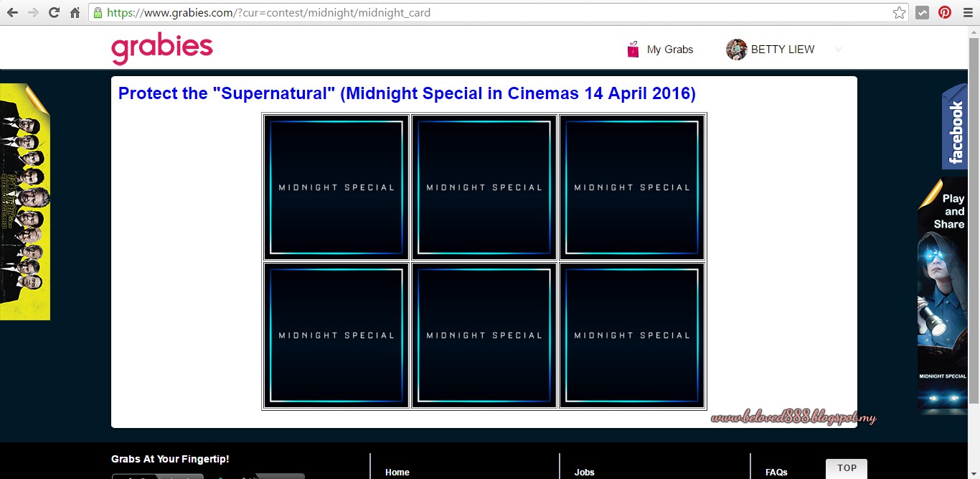The image size is (980, 479).
Task: Flip the top-middle Midnight Special card
Action: pyautogui.click(x=484, y=187)
